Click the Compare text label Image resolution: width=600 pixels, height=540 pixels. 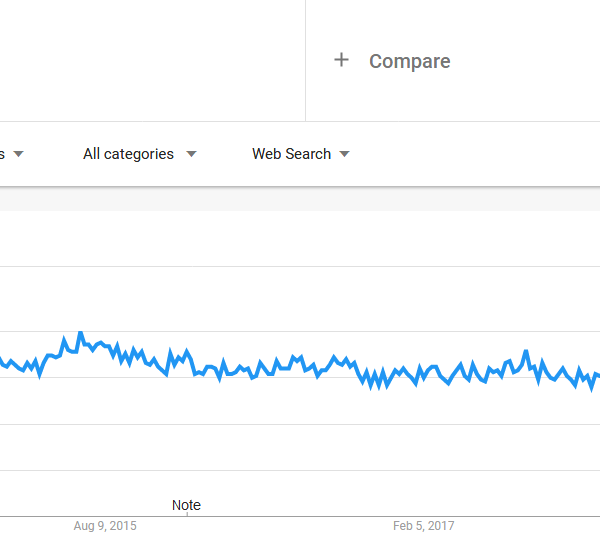tap(409, 61)
